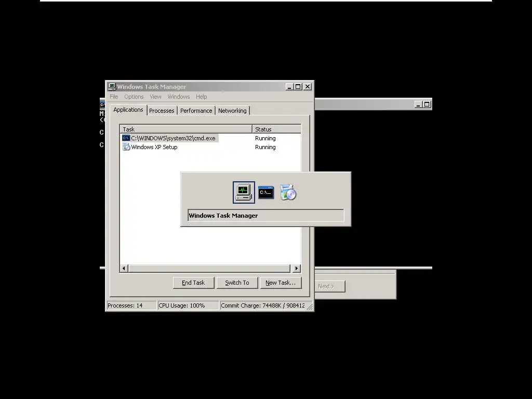Click CPU Usage: 100% in status bar
This screenshot has height=399, width=532.
coord(188,305)
